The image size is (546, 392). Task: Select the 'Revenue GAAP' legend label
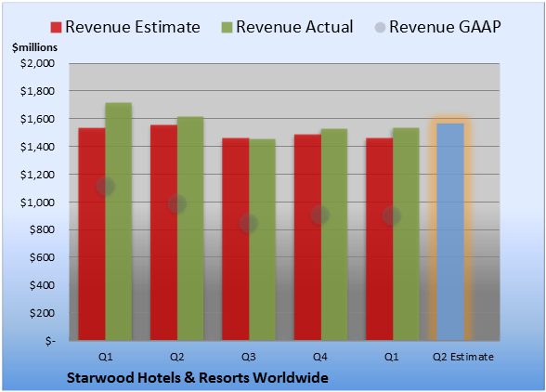pyautogui.click(x=445, y=27)
